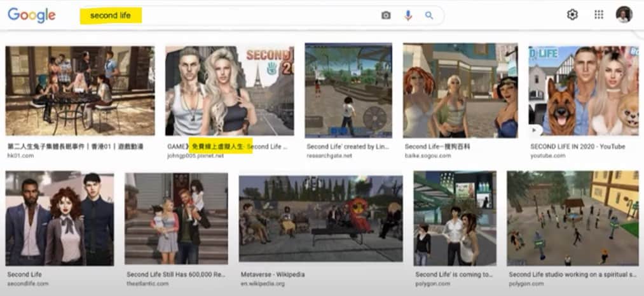Open the Metaverse Wikipedia image thumbnail
Screen dimensions: 644x296
coord(321,219)
